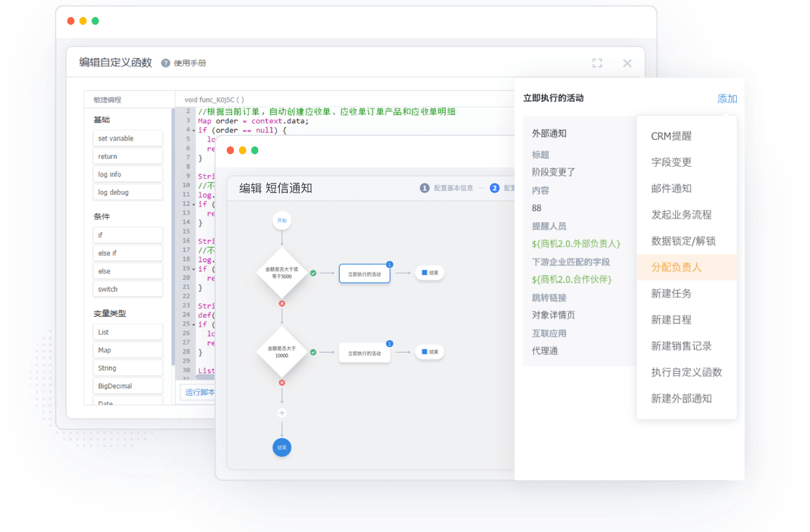This screenshot has width=810, height=532.
Task: Choose 执行自定义函数 in the dropdown list
Action: click(x=686, y=372)
